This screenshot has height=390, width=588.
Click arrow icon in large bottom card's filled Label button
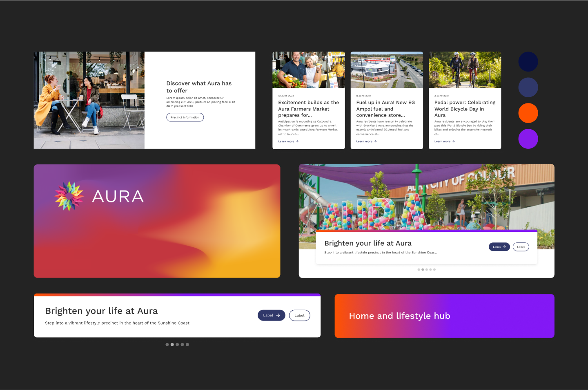278,315
